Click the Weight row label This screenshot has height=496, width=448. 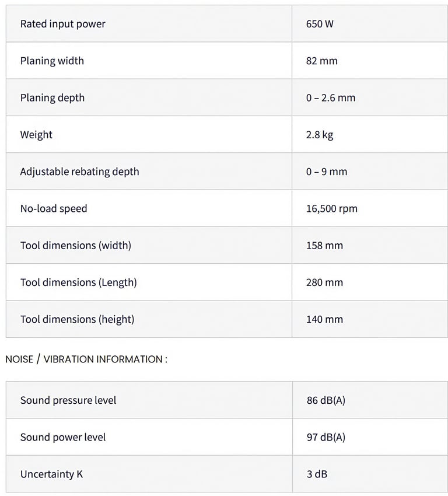click(x=36, y=135)
